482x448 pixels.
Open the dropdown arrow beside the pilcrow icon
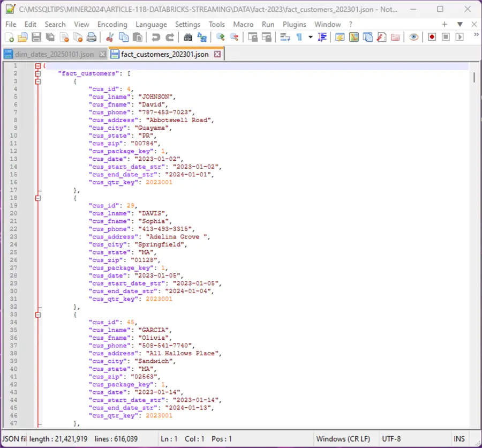tap(311, 37)
